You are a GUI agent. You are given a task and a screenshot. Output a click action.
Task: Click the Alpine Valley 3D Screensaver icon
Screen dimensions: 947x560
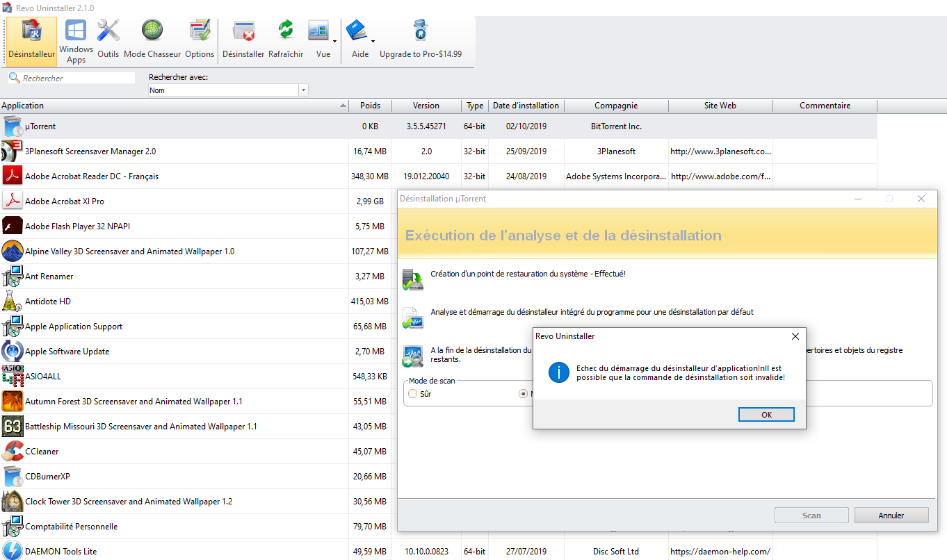[x=13, y=252]
